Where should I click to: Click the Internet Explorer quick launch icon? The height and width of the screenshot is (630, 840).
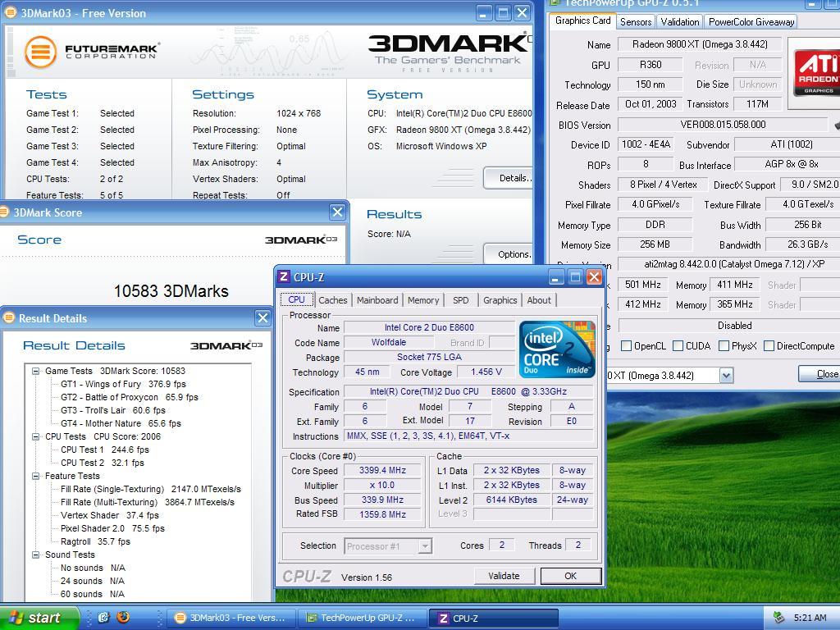103,617
